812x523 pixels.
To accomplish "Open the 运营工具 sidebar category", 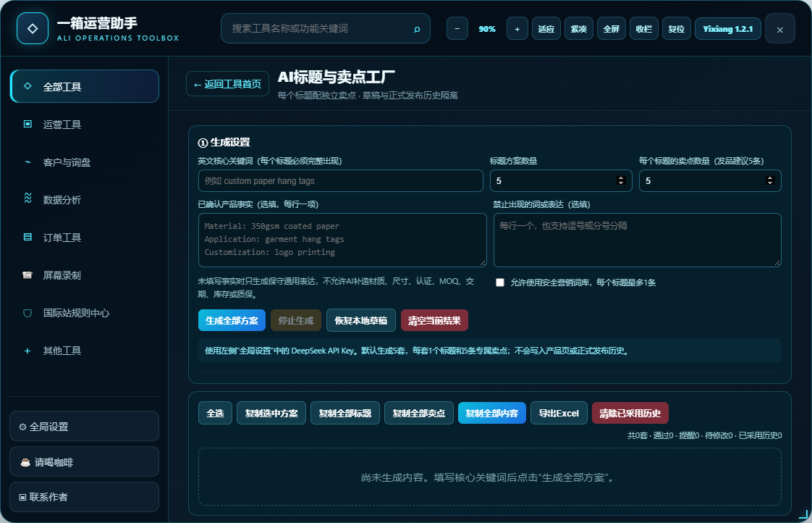I will click(85, 124).
